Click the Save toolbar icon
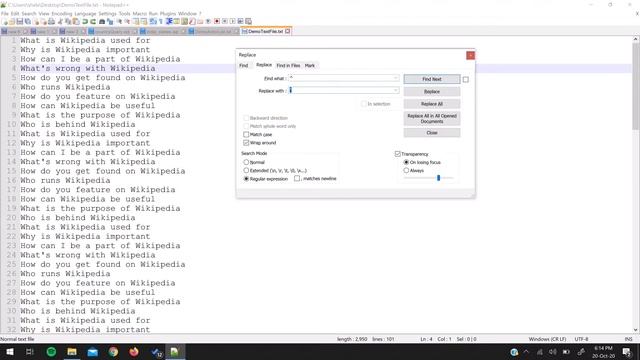 [x=20, y=21]
